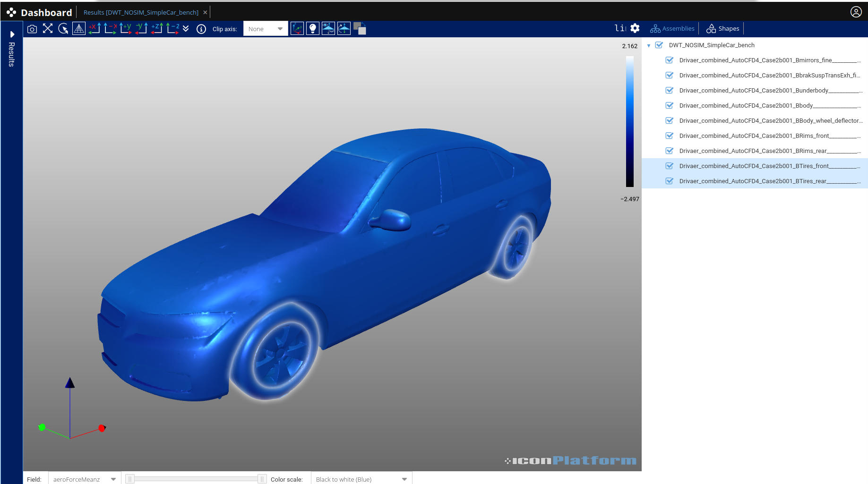
Task: Open the Clip axis dropdown
Action: pos(266,29)
